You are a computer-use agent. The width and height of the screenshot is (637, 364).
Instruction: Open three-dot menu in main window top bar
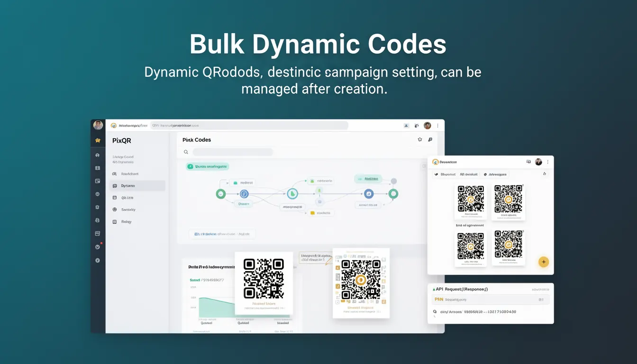[437, 126]
